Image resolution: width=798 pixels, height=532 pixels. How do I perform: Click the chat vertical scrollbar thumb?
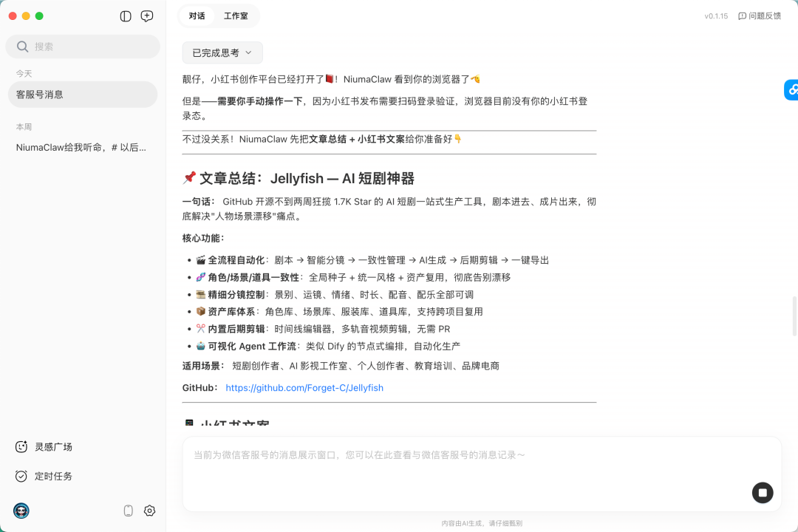(794, 316)
